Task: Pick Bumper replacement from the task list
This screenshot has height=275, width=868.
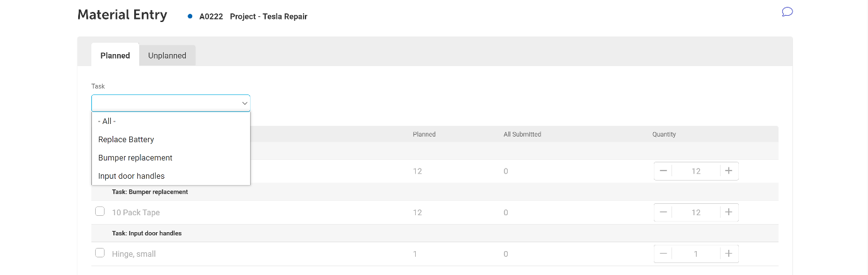Action: click(x=135, y=158)
